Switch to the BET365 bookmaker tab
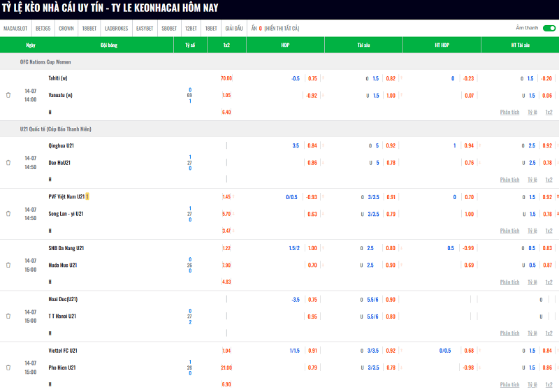559x392 pixels. click(43, 28)
